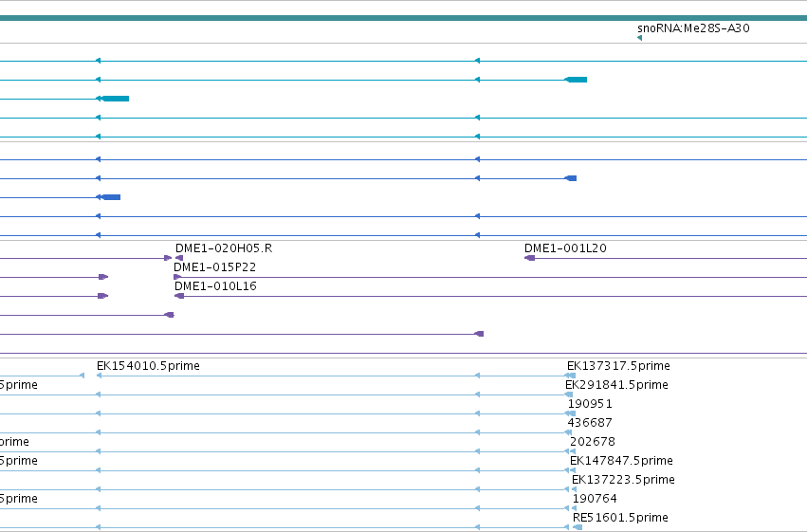
Task: Click the DME1-010L16 clone label
Action: coord(215,286)
